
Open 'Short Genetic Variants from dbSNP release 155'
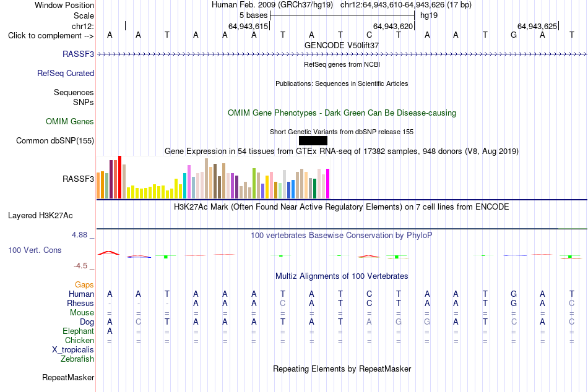click(x=342, y=132)
